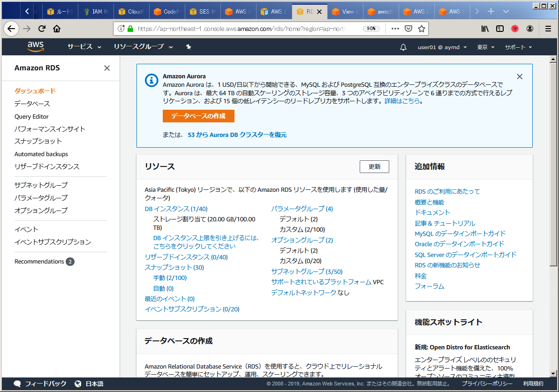
Task: Click the scrollbar down arrow
Action: pyautogui.click(x=553, y=374)
